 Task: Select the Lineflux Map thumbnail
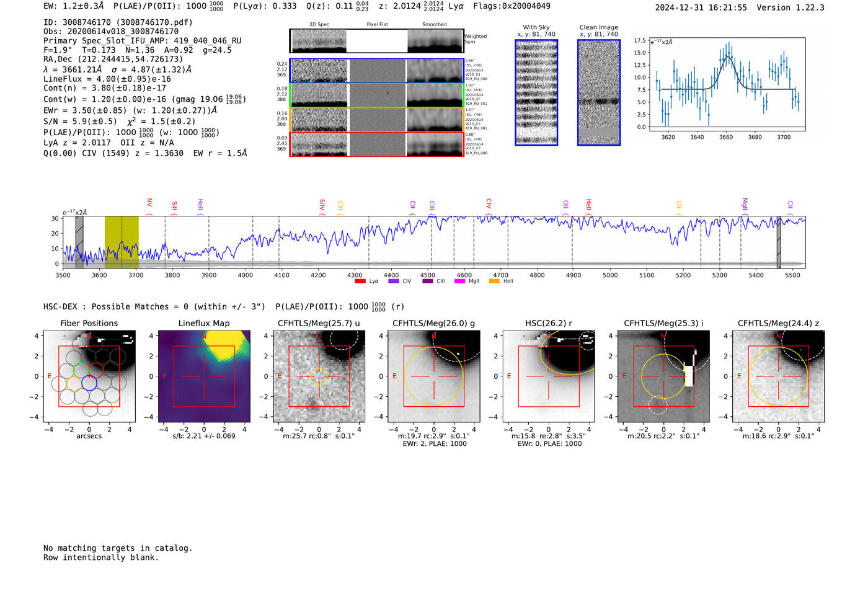point(204,376)
